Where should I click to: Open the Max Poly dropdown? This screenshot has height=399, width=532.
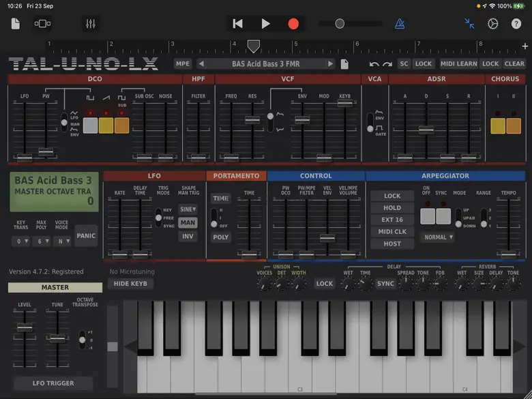coord(41,241)
